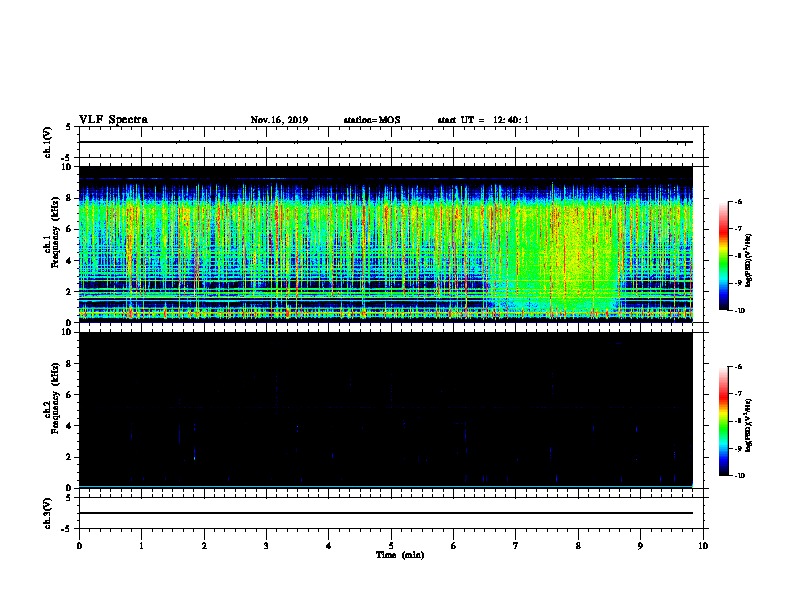792x612 pixels.
Task: Click time axis tick label "0"
Action: coord(79,546)
